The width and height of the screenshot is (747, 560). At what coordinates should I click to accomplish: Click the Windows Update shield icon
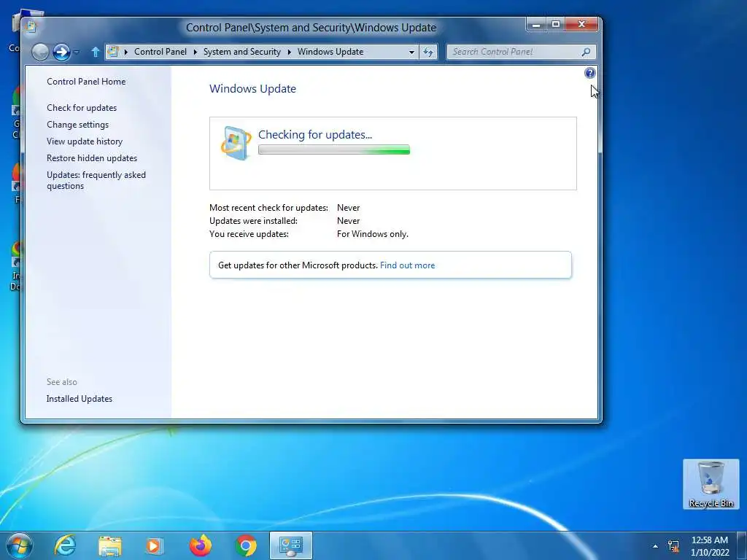[x=236, y=142]
